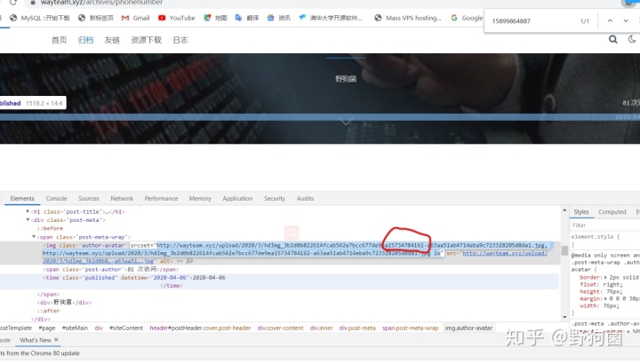640x364 pixels.
Task: Open the What's New drawer tab
Action: pyautogui.click(x=35, y=340)
